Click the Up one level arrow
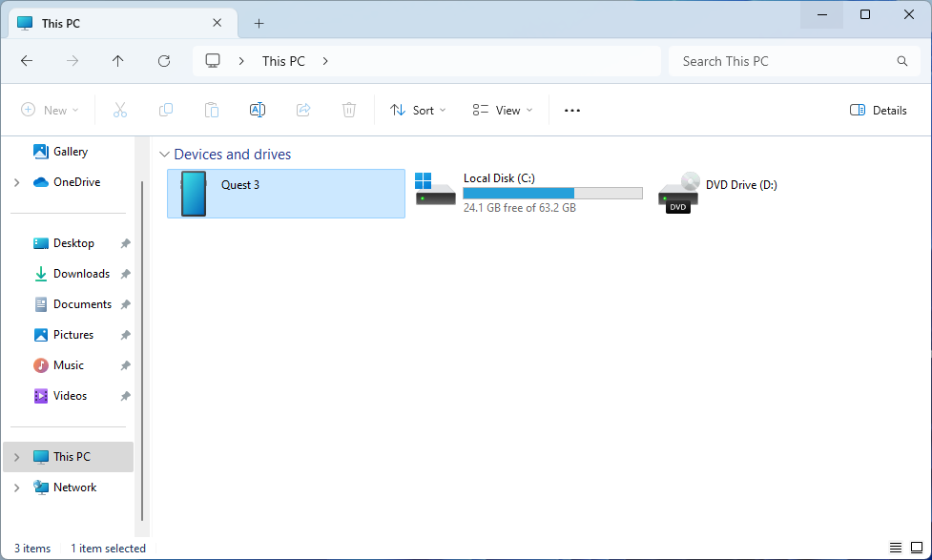Screen dimensions: 932x560 pos(118,61)
